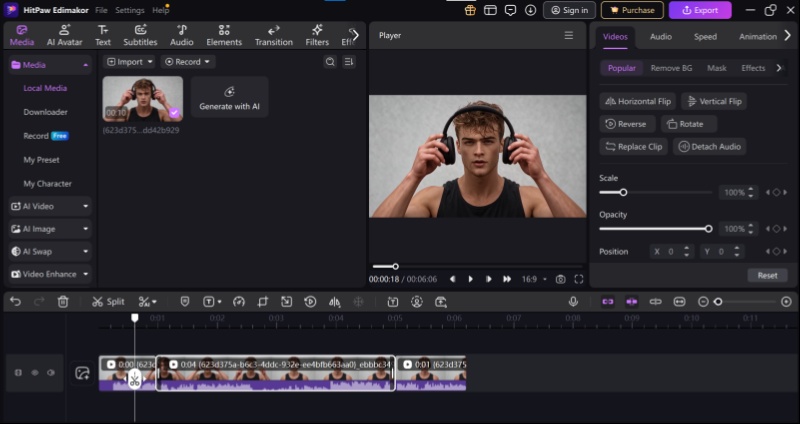Expand the Video Enhance section

[50, 274]
